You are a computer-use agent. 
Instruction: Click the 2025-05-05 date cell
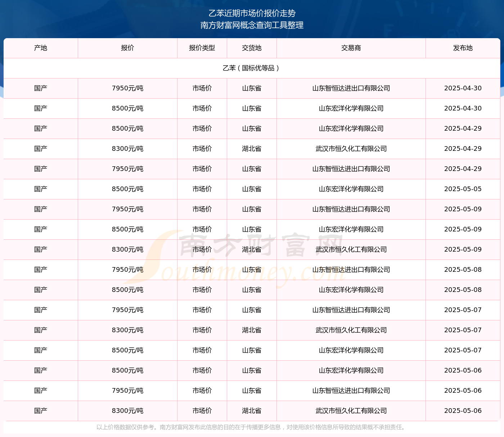463,189
